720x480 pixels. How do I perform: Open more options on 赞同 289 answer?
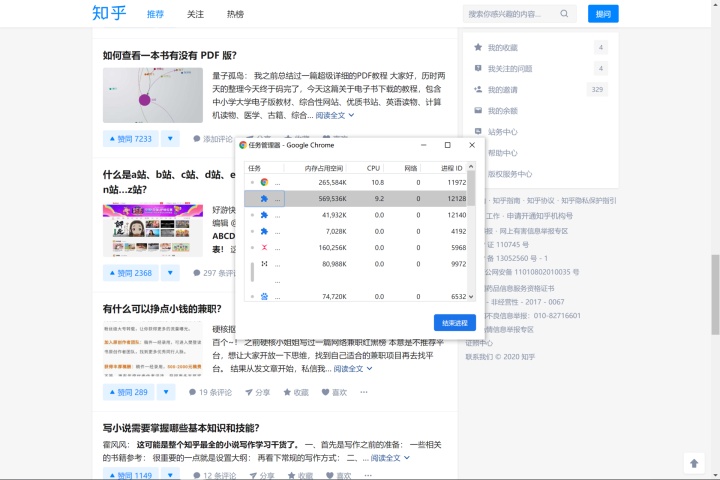pos(364,392)
